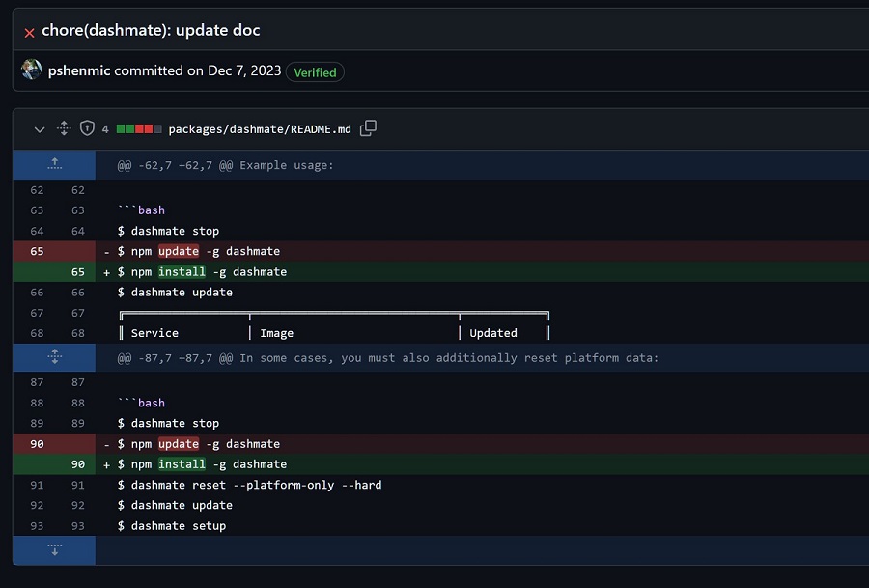The image size is (869, 588).
Task: Click the added line number 65
Action: pyautogui.click(x=78, y=272)
